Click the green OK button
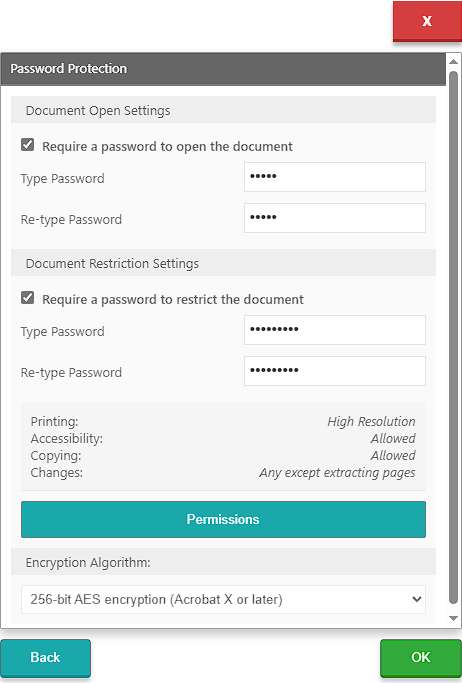Image resolution: width=462 pixels, height=683 pixels. pyautogui.click(x=421, y=658)
